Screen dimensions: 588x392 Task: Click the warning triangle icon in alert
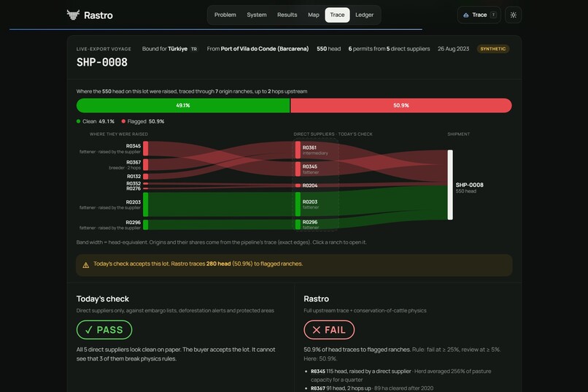click(86, 265)
